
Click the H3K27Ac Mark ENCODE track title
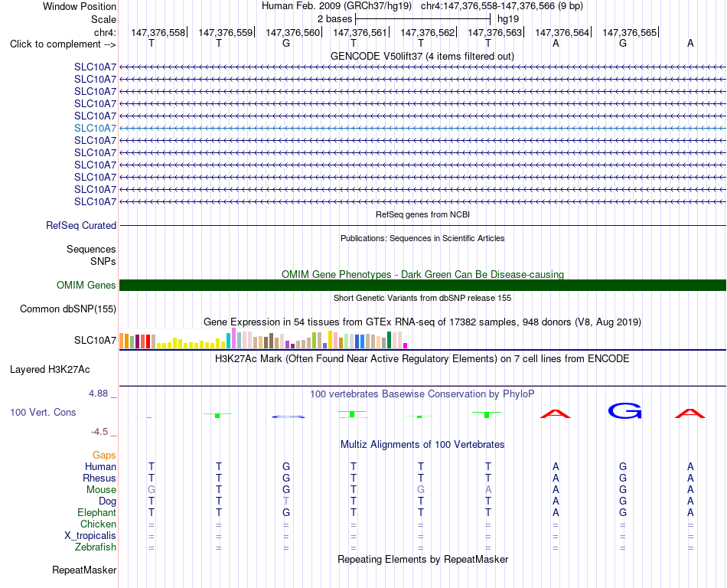pos(422,359)
